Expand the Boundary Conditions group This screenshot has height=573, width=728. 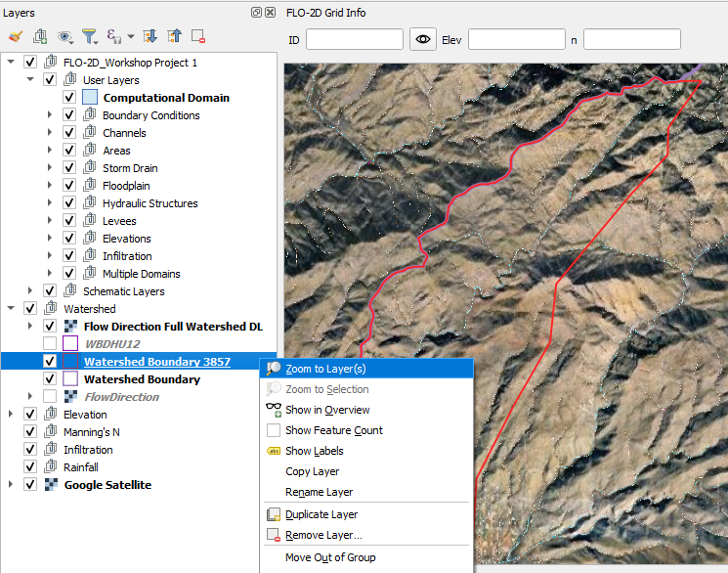50,115
